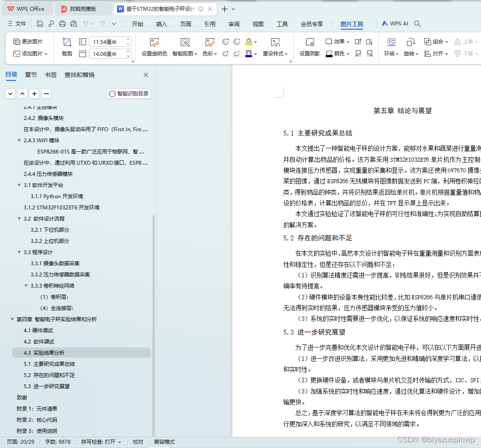Image resolution: width=481 pixels, height=448 pixels.
Task: Click the 设置透明色 set transparent color icon
Action: pos(154,42)
